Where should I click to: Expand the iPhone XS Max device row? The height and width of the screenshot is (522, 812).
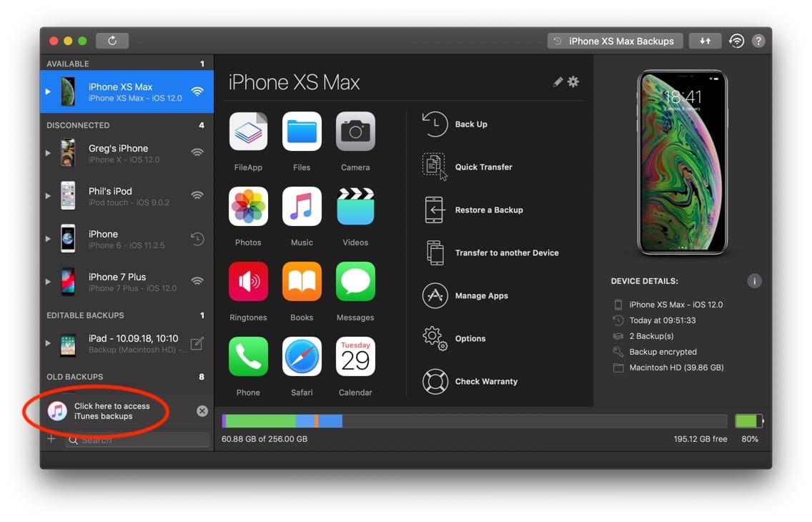pos(48,92)
